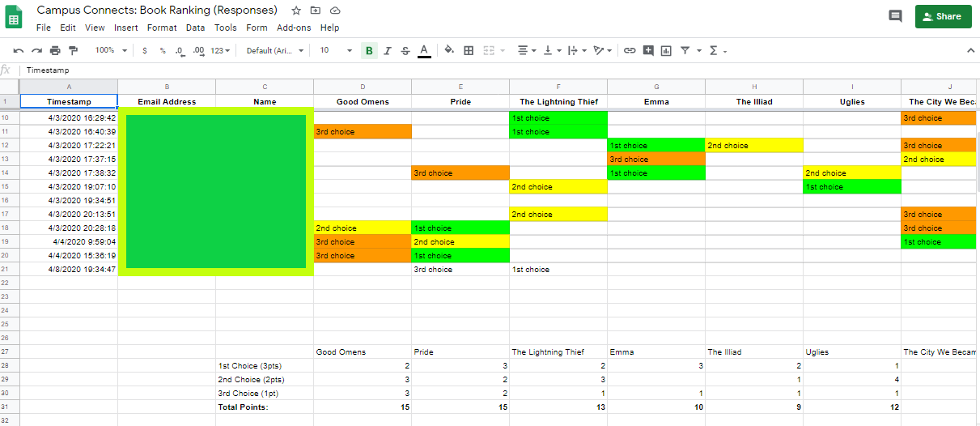Open the comment history icon
The width and height of the screenshot is (980, 426).
pyautogui.click(x=895, y=16)
